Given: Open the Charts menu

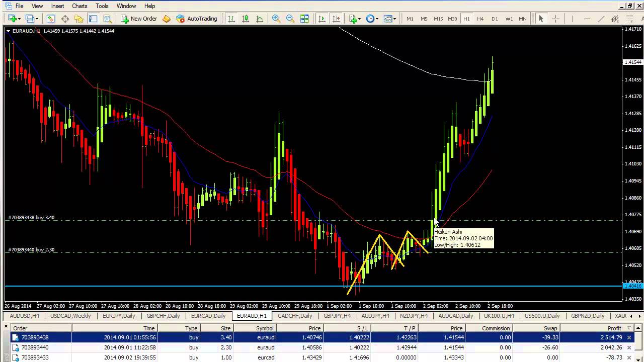Looking at the screenshot, I should click(79, 6).
